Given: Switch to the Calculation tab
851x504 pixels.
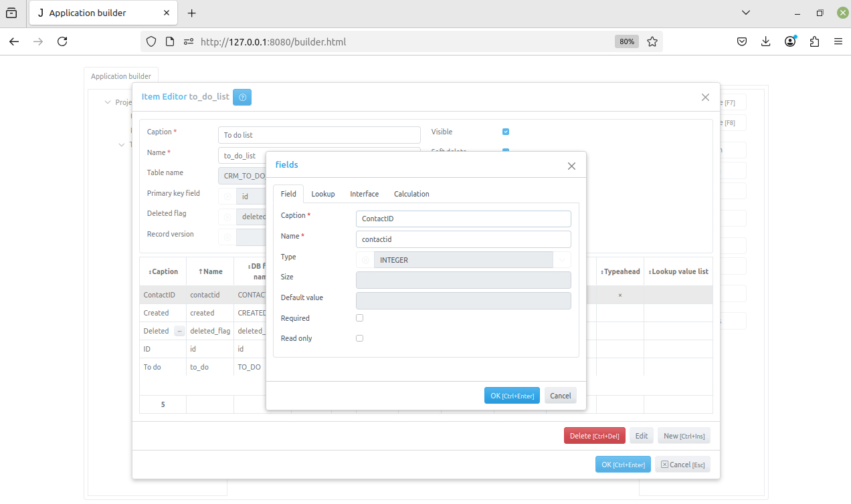Looking at the screenshot, I should [411, 194].
